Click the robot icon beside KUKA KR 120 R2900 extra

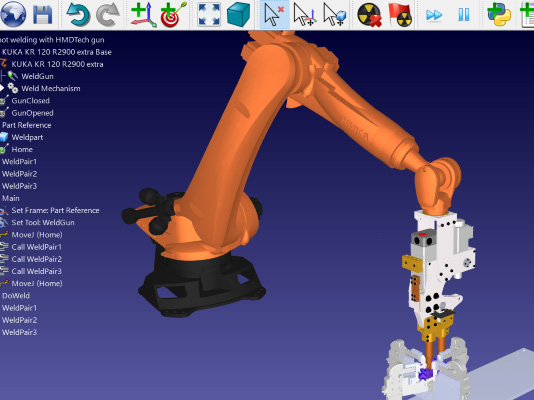pos(3,63)
